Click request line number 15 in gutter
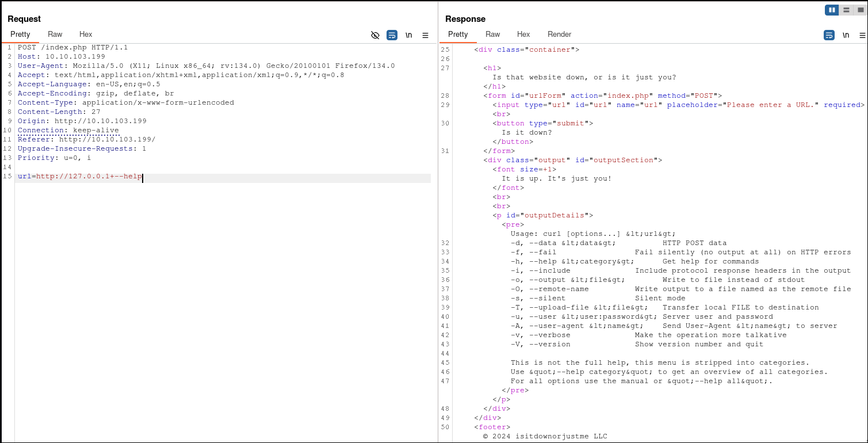Screen dimensions: 868x443 click(7, 176)
